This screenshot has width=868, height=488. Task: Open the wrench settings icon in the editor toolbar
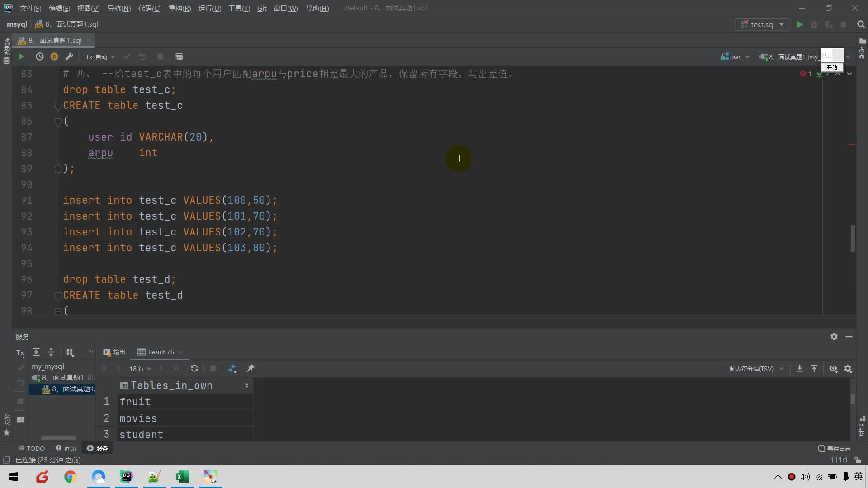(69, 56)
